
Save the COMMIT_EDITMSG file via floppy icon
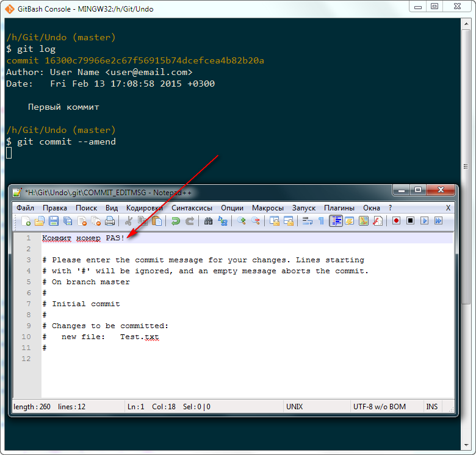coord(54,221)
